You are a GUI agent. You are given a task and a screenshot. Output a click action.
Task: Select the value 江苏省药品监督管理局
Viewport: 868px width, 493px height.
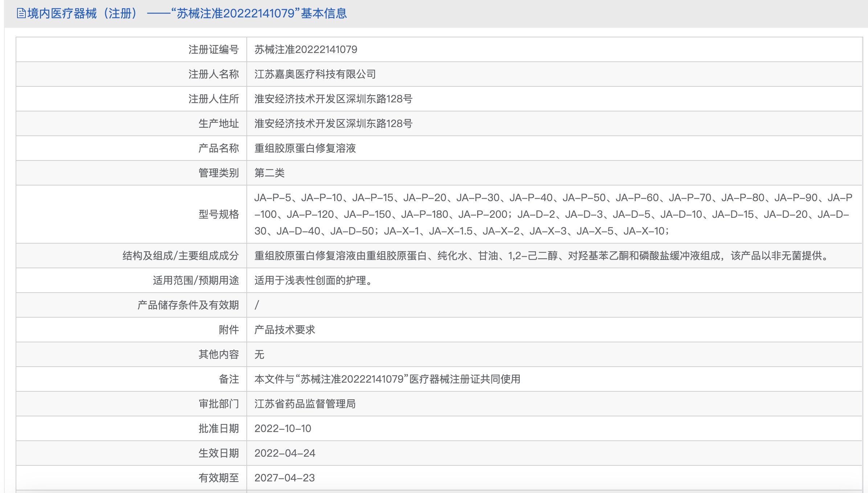point(305,404)
